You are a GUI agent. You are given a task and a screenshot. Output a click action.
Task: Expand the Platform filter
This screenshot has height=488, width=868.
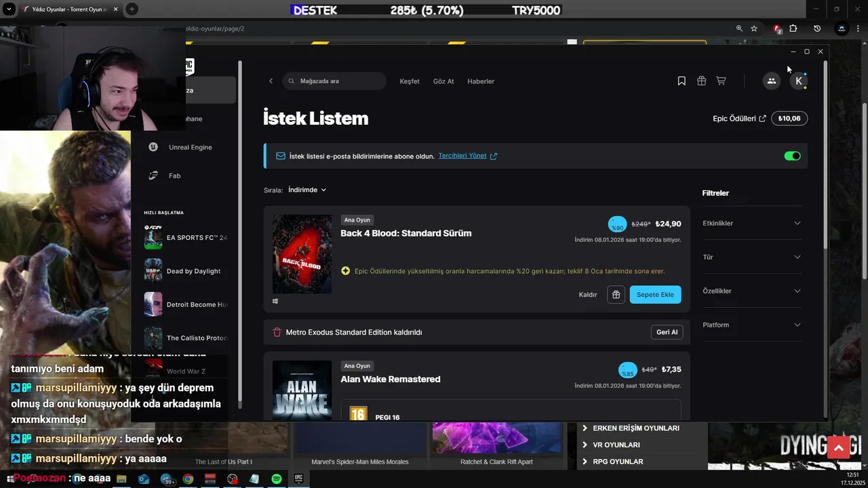[751, 325]
